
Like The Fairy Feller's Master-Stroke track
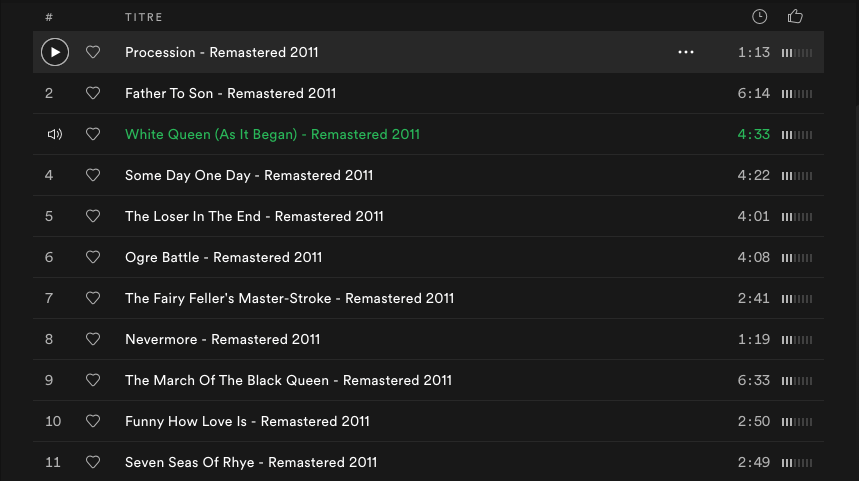click(93, 298)
